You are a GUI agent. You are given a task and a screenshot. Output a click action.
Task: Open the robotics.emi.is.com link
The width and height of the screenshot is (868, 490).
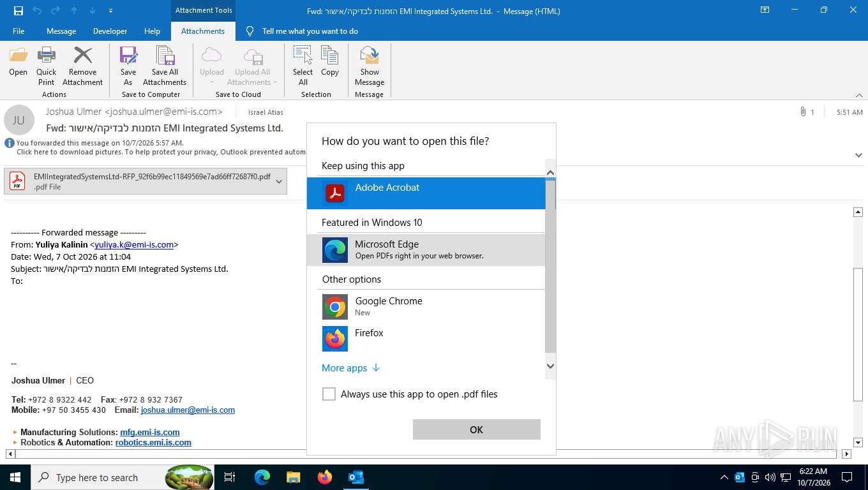pyautogui.click(x=153, y=442)
